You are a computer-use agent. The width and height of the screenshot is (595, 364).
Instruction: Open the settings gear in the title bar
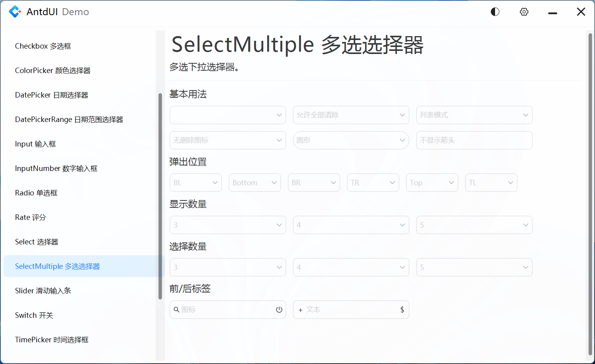[x=524, y=12]
